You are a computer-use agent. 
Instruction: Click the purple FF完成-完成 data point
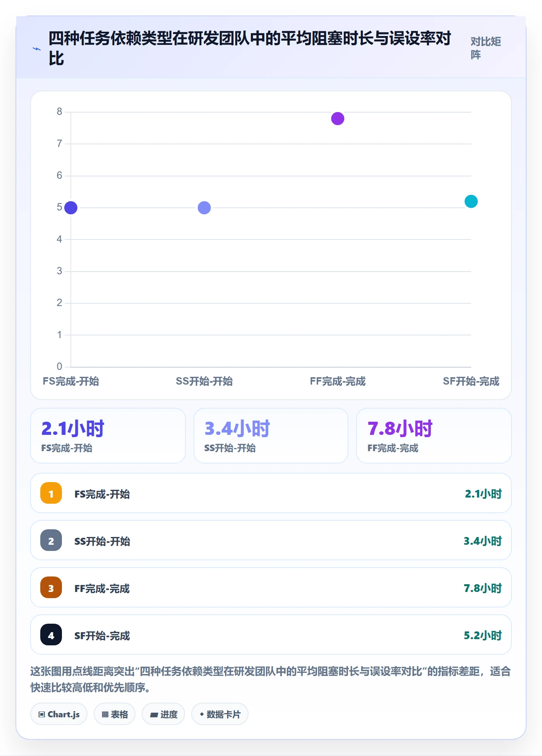(338, 118)
